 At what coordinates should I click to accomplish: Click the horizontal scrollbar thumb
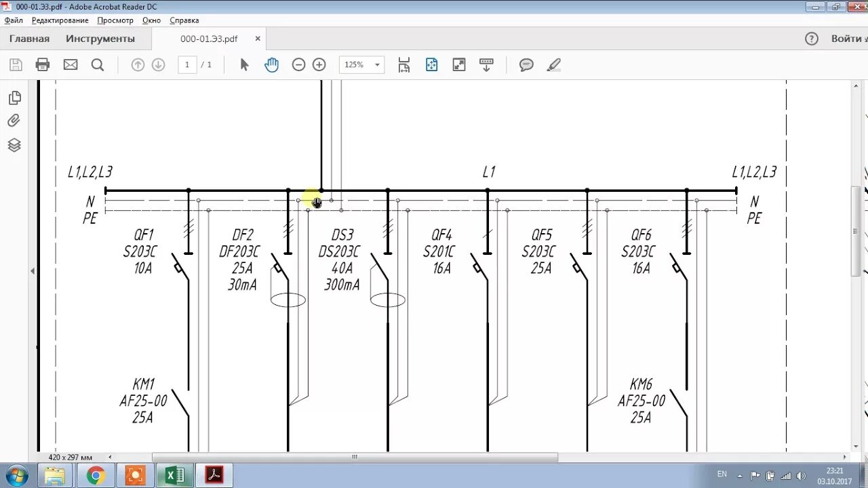click(355, 457)
